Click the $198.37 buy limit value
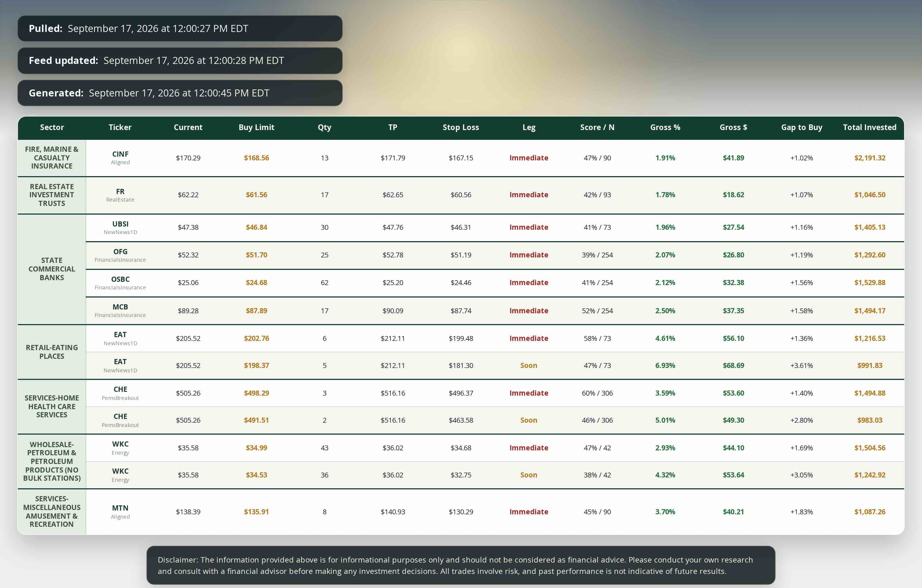Viewport: 922px width, 588px height. click(x=257, y=365)
